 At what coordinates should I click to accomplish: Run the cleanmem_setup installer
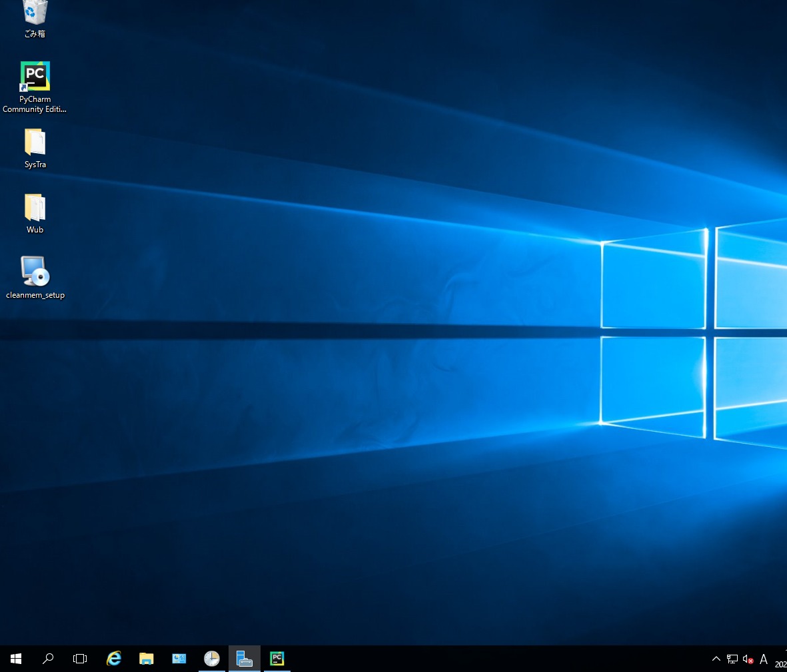(x=35, y=273)
